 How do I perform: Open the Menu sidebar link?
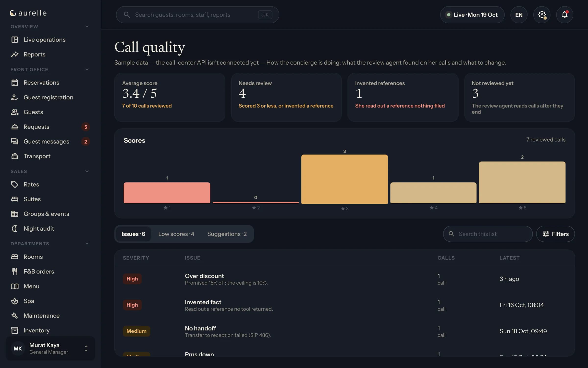[x=50, y=286]
